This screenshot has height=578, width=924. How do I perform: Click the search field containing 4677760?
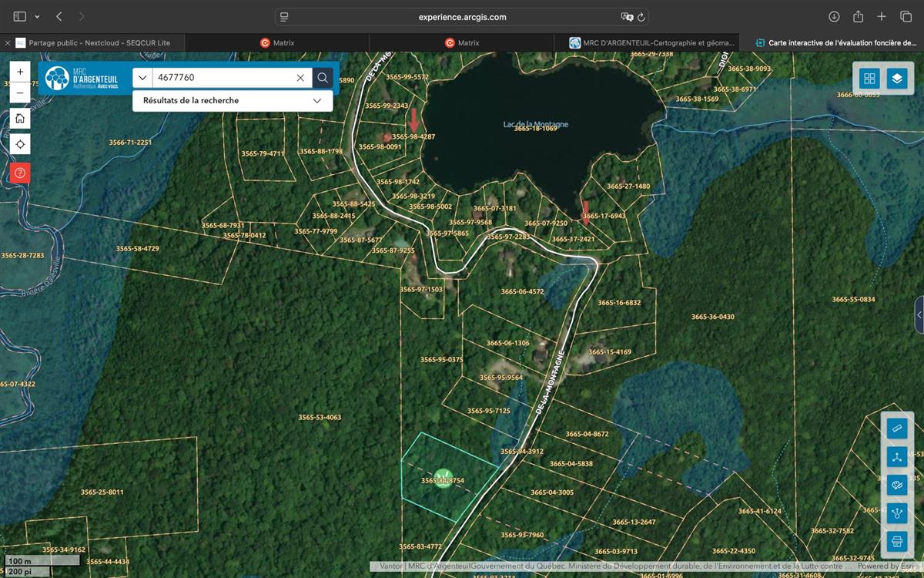[223, 78]
